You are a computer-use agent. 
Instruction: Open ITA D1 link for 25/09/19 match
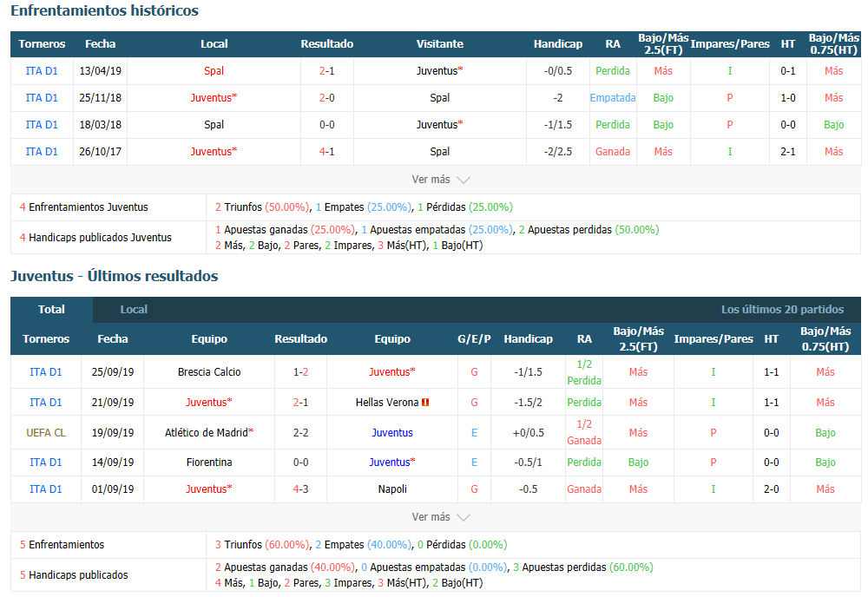[x=46, y=371]
